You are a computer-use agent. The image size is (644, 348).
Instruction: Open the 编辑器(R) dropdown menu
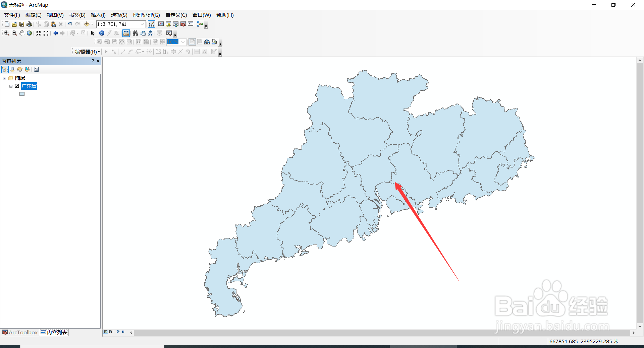86,52
